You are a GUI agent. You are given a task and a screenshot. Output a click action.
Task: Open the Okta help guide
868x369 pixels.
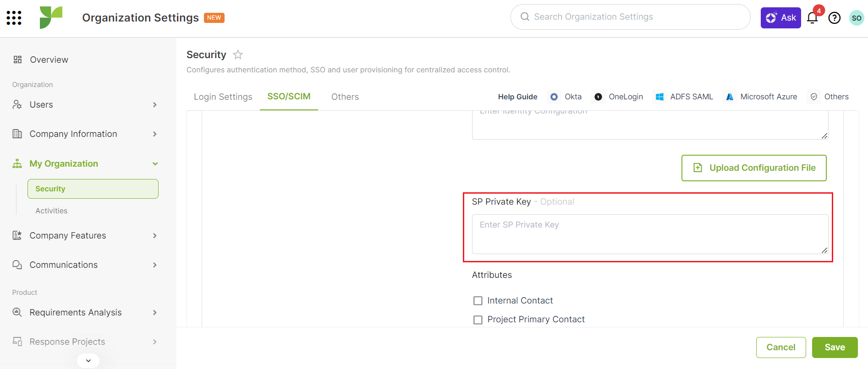pos(565,97)
